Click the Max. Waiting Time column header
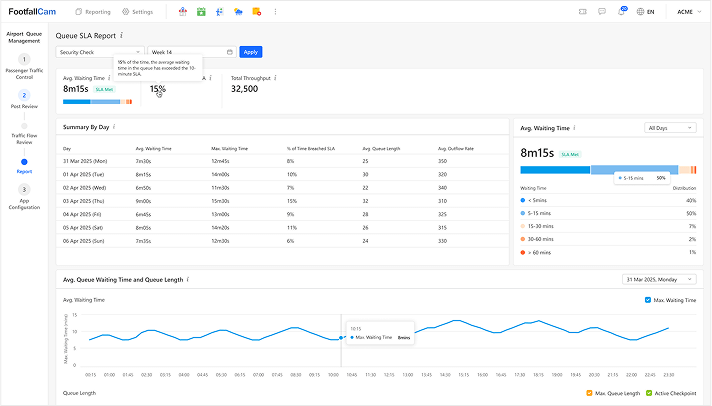712x406 pixels. click(x=229, y=149)
